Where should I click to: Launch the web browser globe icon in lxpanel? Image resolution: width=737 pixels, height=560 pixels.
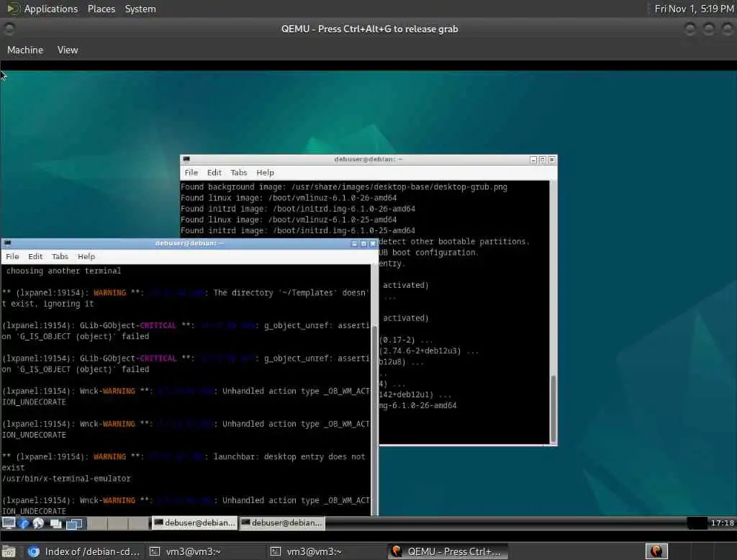pos(39,523)
